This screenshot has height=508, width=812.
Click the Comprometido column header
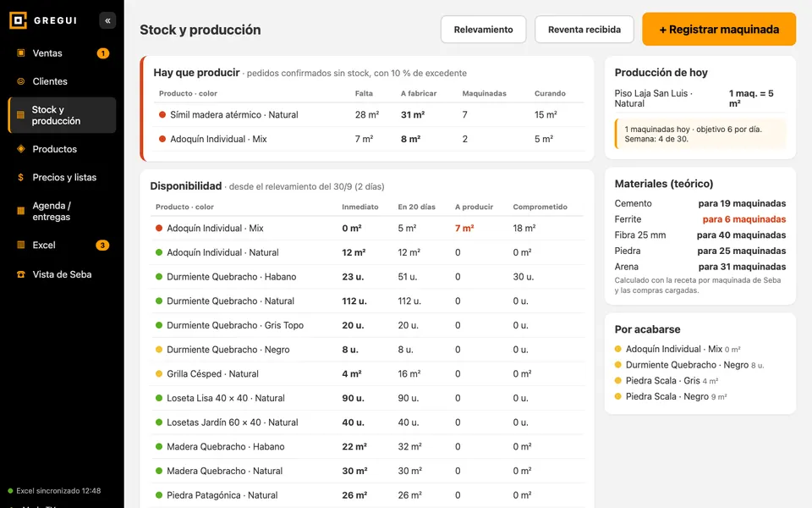pos(540,207)
